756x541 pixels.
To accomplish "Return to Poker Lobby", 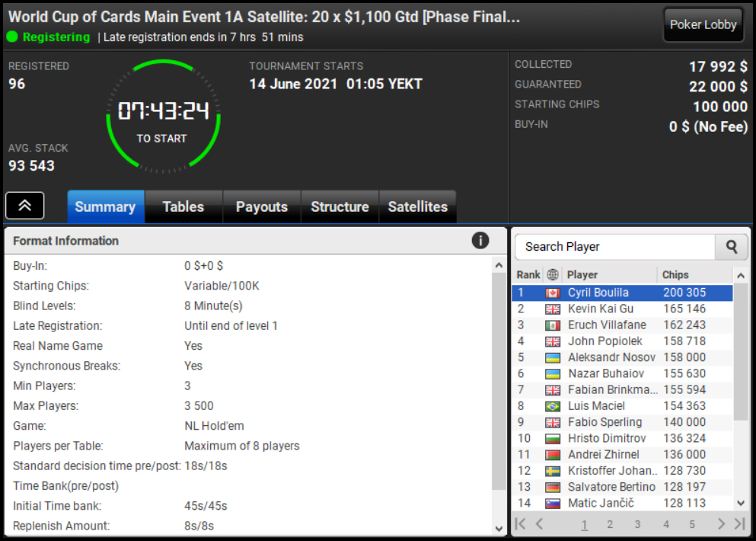I will [x=703, y=24].
